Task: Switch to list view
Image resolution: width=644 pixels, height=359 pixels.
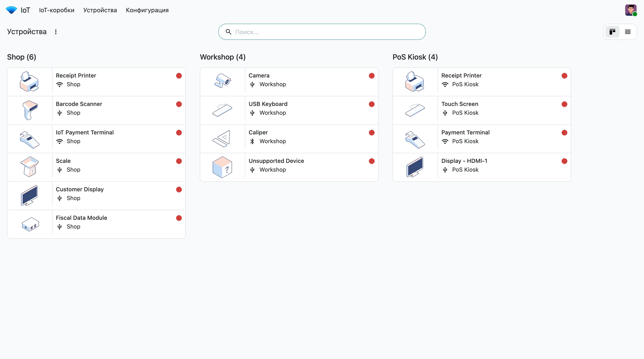Action: (628, 32)
